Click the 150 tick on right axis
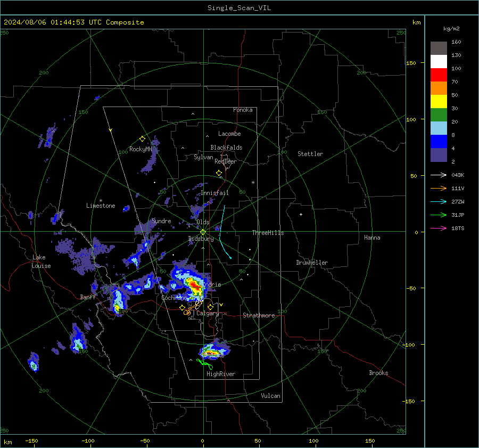 411,63
